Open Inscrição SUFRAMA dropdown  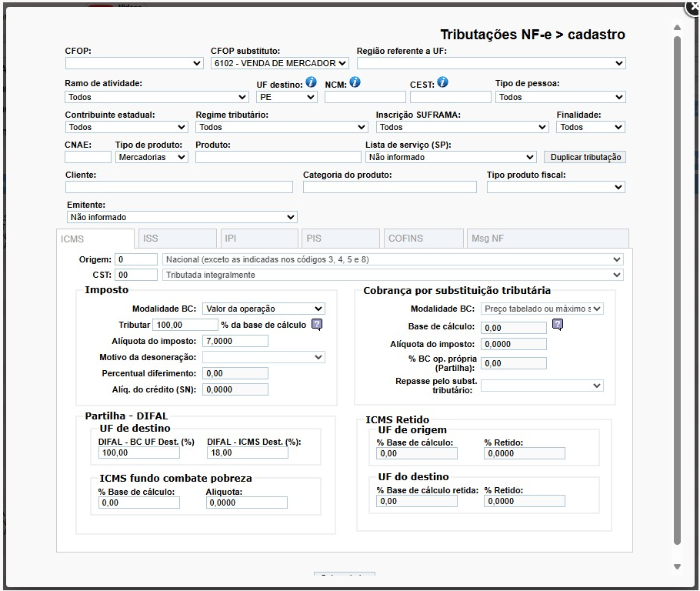(x=462, y=127)
